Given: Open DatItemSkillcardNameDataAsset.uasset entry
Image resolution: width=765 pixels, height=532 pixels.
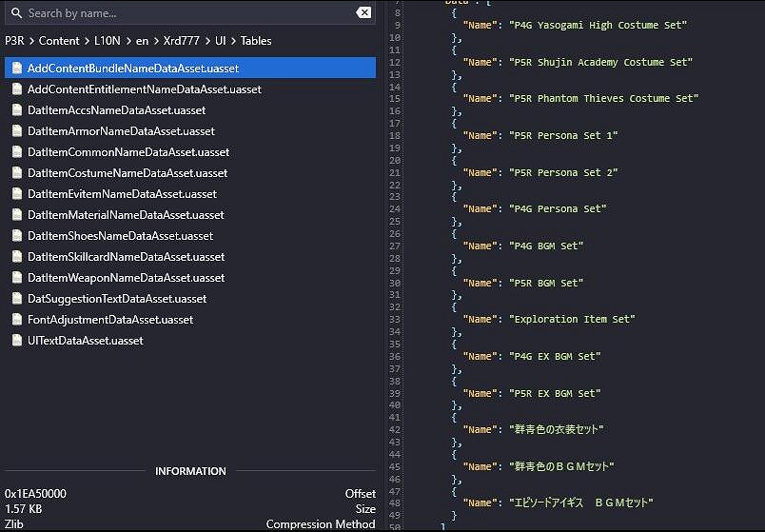Looking at the screenshot, I should click(127, 257).
